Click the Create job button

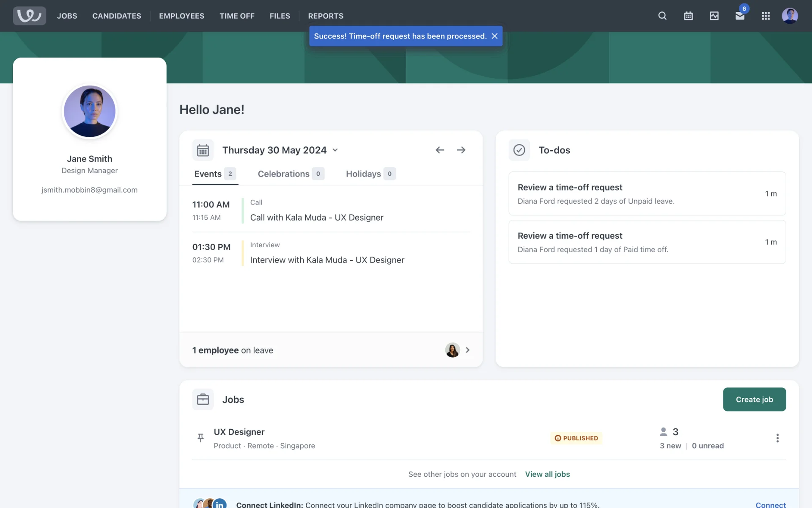[x=754, y=399]
